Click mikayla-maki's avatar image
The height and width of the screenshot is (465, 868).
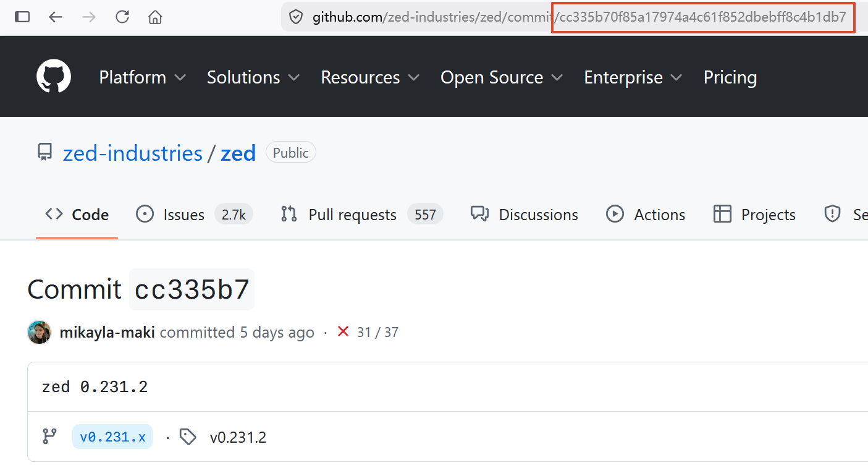[x=40, y=332]
